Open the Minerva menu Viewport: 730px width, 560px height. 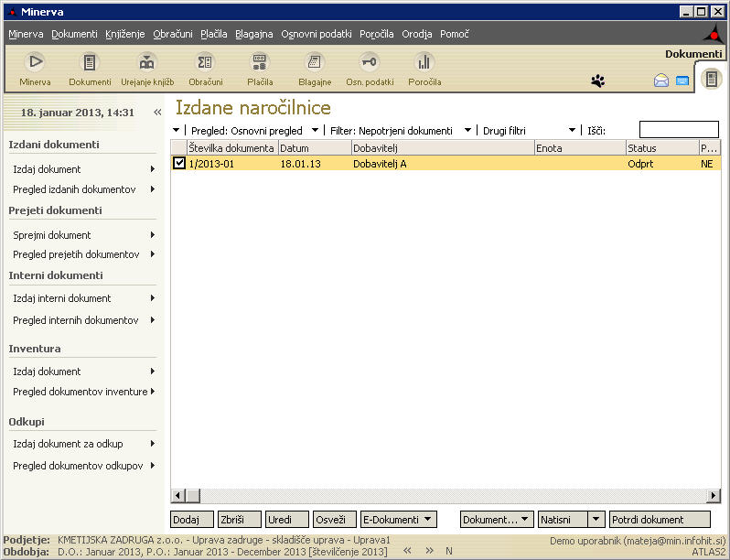click(26, 34)
